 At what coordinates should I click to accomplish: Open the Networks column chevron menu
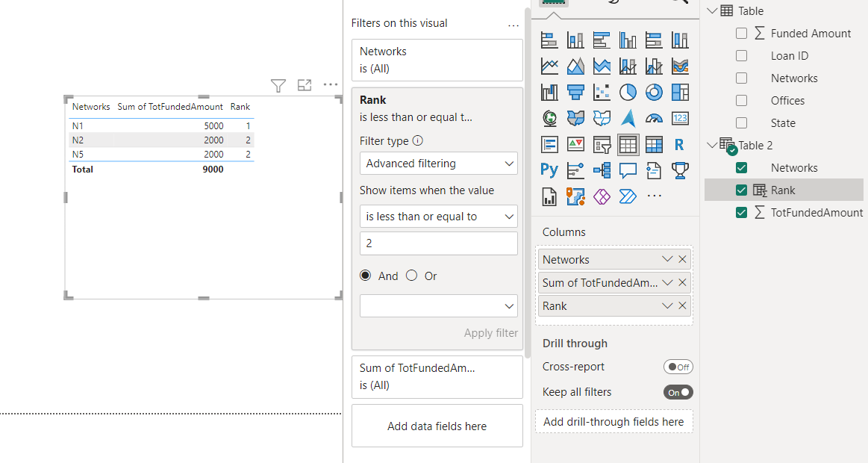pyautogui.click(x=667, y=259)
